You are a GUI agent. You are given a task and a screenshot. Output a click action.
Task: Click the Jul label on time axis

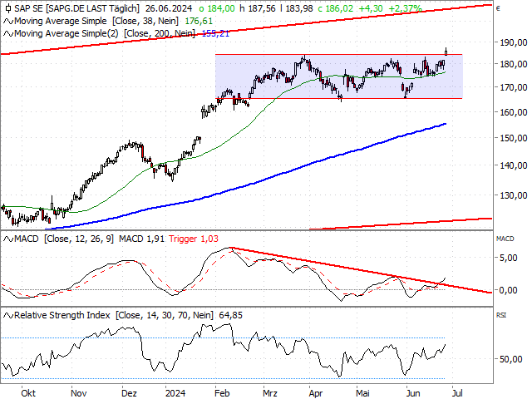[457, 393]
